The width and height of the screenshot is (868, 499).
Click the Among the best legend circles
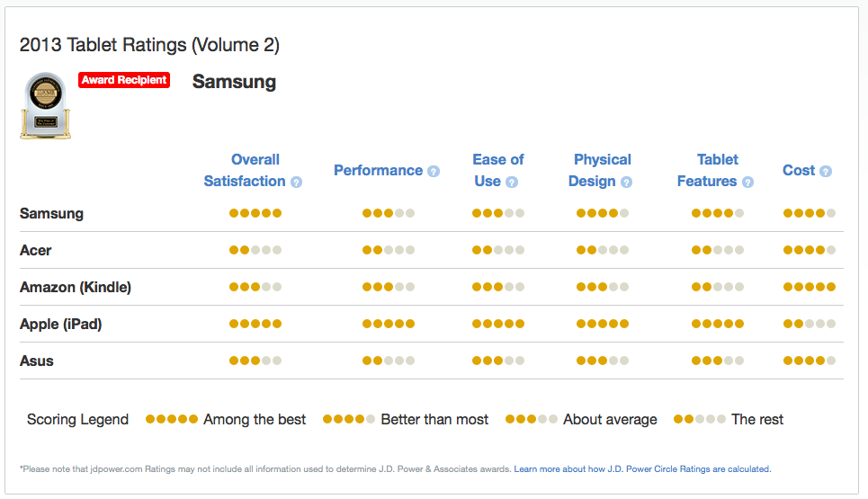tap(172, 419)
